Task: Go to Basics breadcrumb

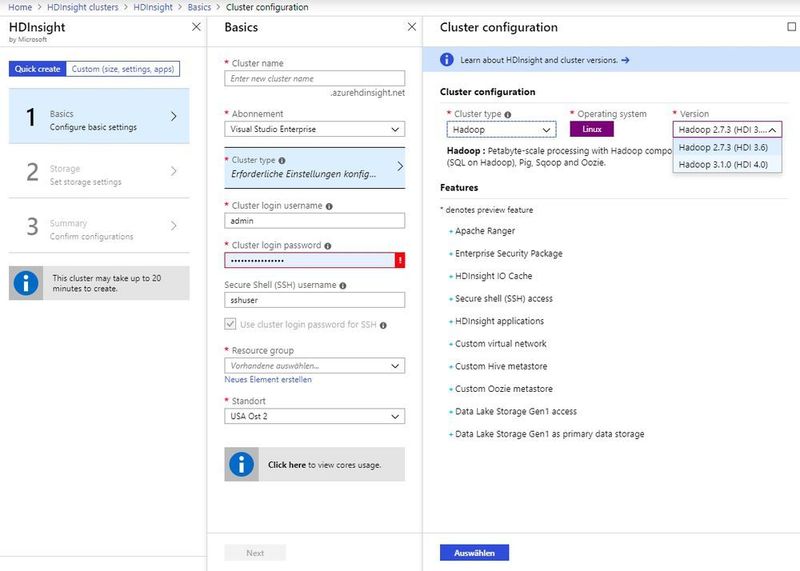Action: (199, 7)
